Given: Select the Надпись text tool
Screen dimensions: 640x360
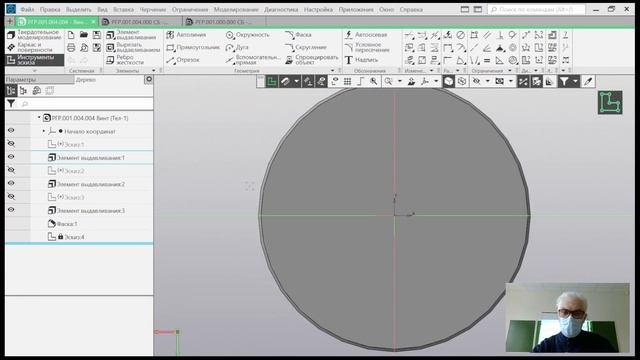Looking at the screenshot, I should point(361,60).
